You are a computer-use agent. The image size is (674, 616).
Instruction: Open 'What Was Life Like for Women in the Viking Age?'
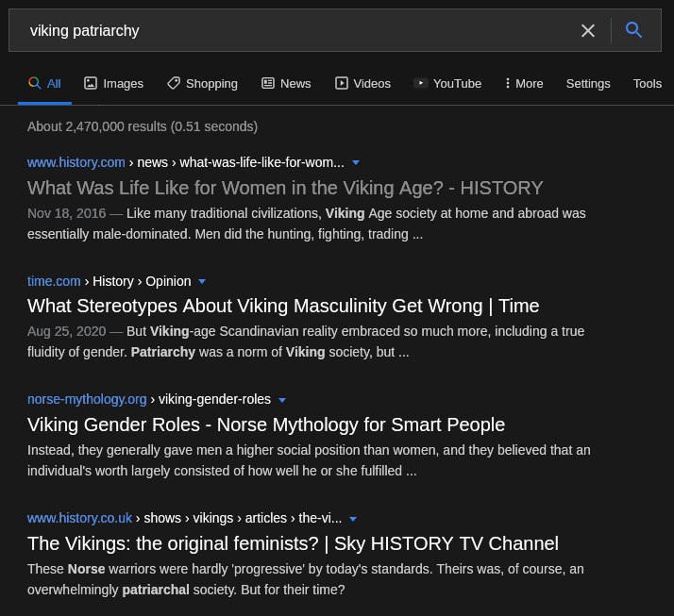[285, 188]
